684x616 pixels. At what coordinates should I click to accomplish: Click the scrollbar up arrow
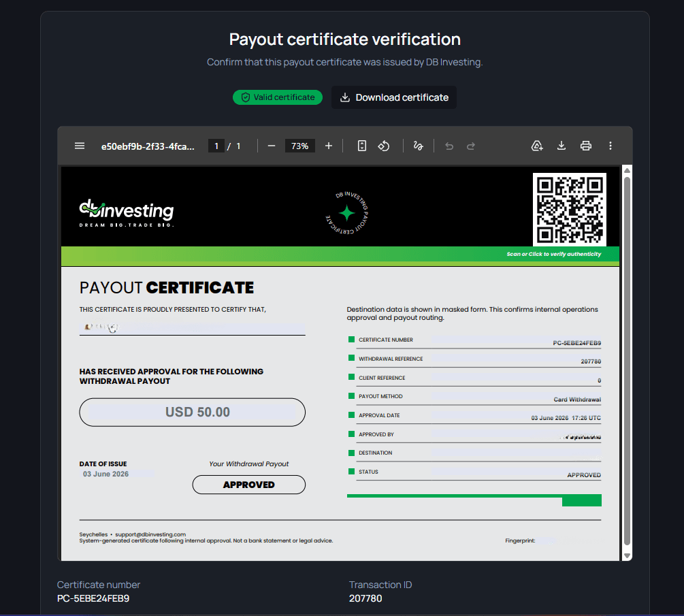click(627, 170)
